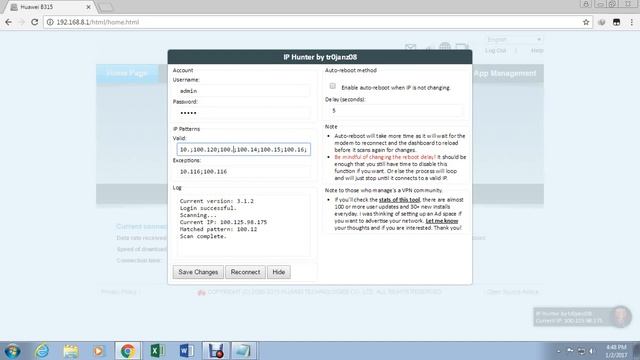Open the Windows Start menu

coord(12,351)
